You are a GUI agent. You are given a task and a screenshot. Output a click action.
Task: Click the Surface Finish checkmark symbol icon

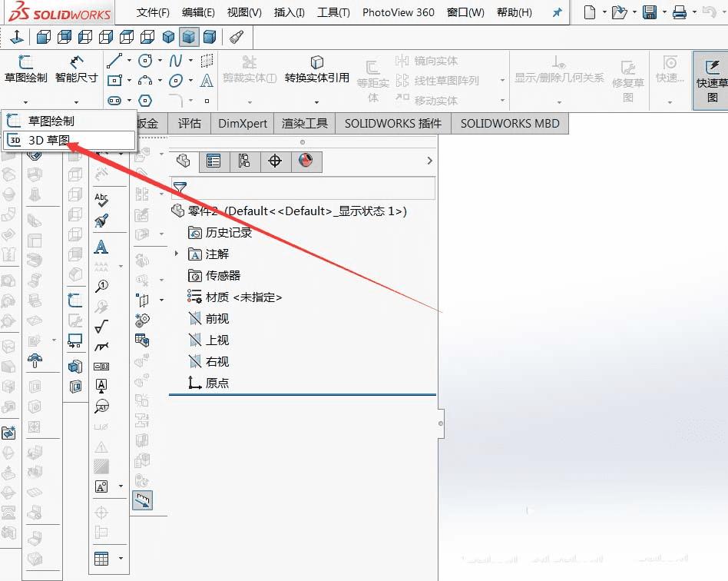tap(101, 327)
